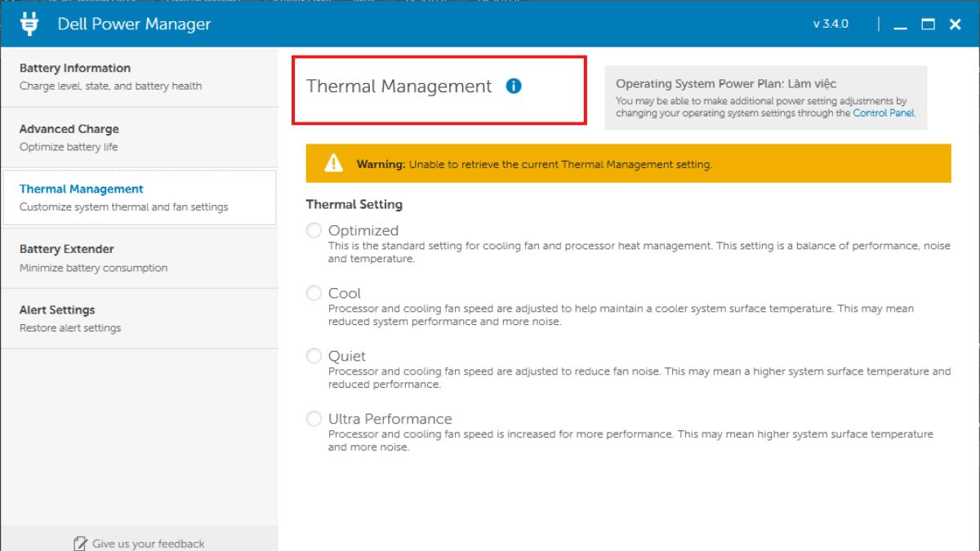Click the v 3.4.0 version label

(x=831, y=24)
